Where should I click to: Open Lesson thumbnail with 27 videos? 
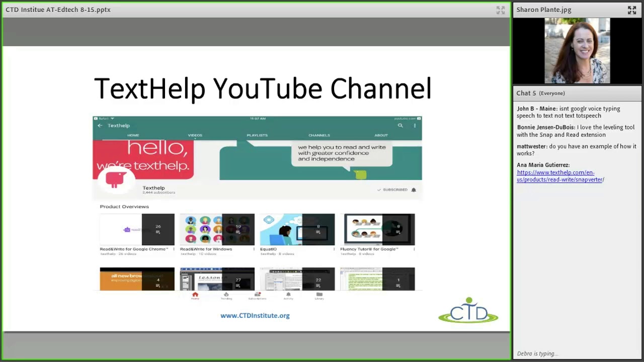click(217, 279)
